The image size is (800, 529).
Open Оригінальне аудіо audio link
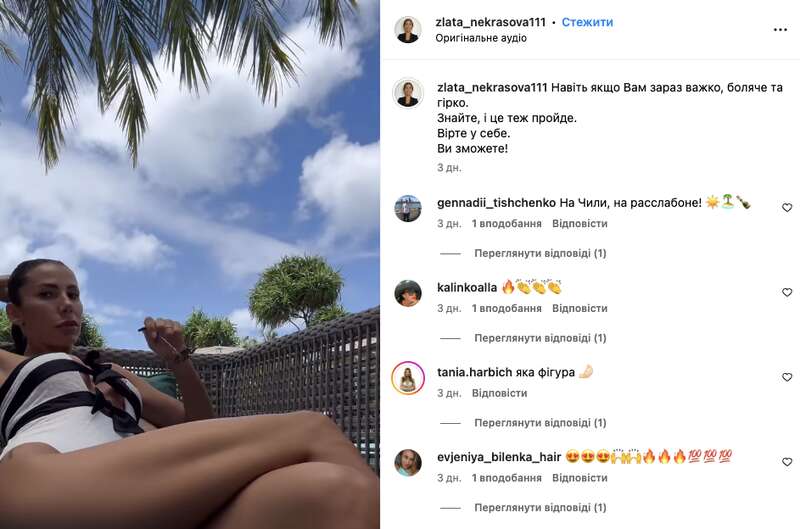[x=481, y=38]
